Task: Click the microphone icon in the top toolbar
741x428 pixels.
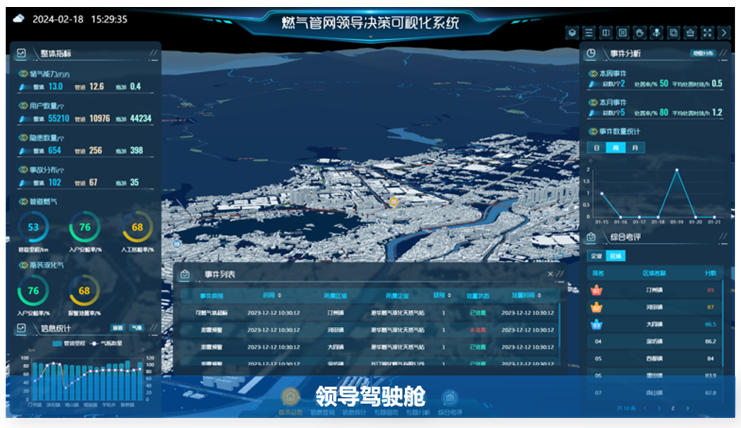Action: (658, 32)
